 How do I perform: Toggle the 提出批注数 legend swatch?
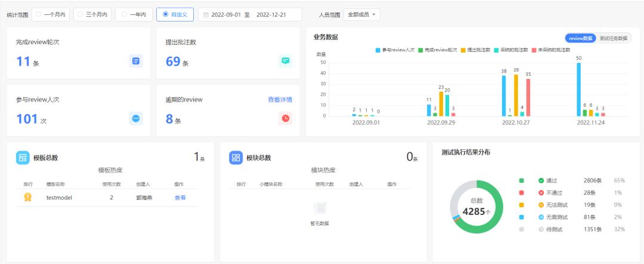(x=463, y=50)
